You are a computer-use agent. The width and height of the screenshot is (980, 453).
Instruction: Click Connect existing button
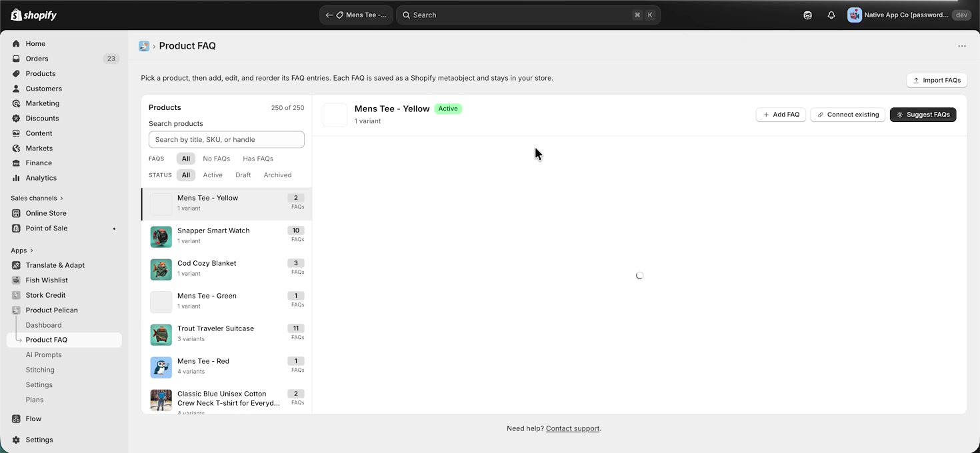coord(848,115)
